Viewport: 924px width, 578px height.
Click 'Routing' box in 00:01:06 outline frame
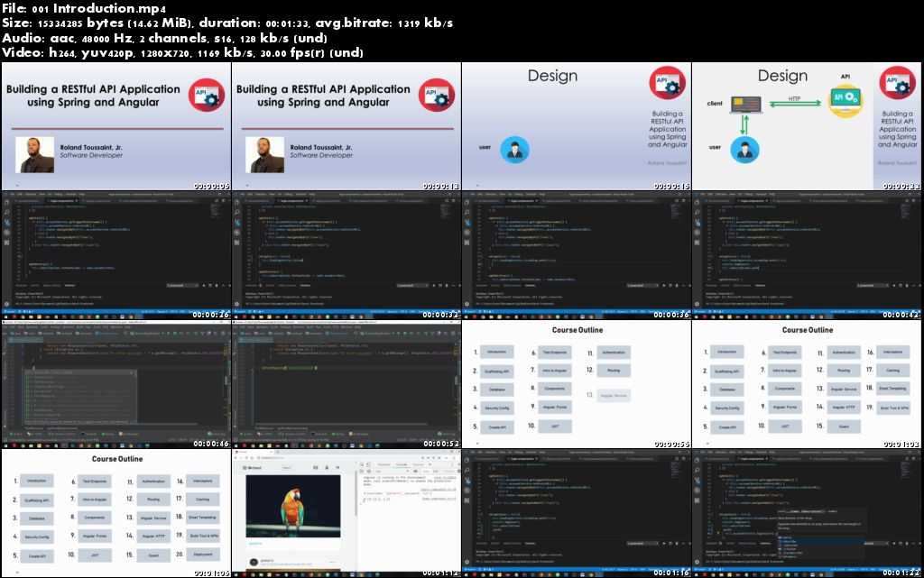pos(153,500)
